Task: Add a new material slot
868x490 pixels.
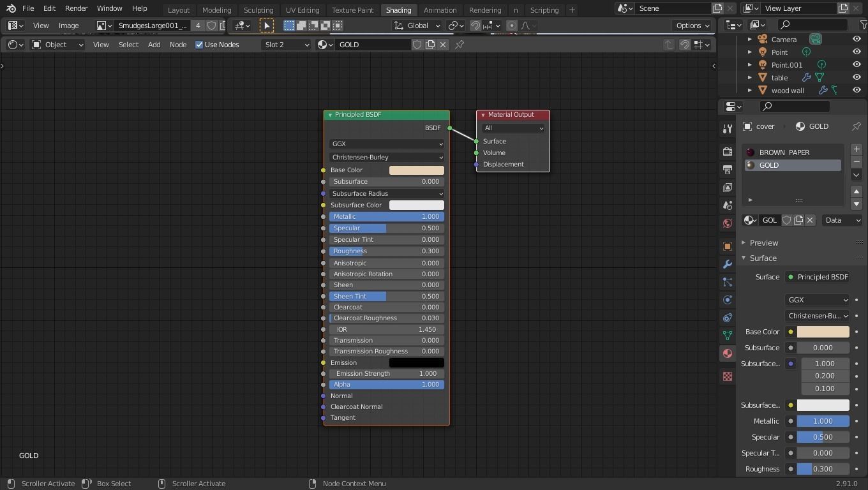Action: coord(857,149)
